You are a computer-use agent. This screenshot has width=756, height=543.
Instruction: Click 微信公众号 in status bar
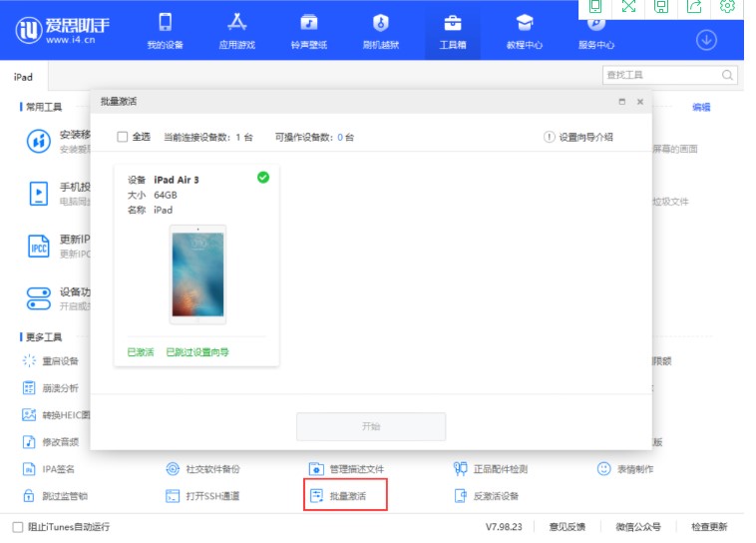[x=638, y=527]
